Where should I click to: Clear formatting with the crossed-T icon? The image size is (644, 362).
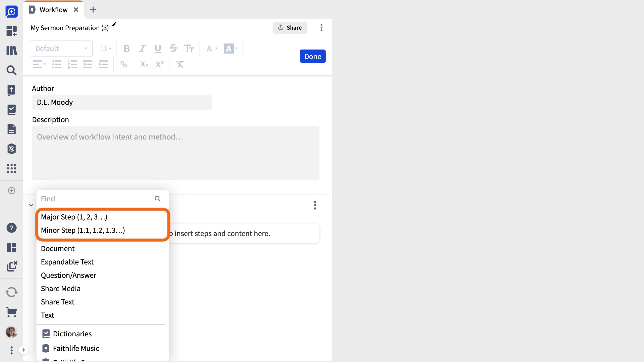[180, 64]
